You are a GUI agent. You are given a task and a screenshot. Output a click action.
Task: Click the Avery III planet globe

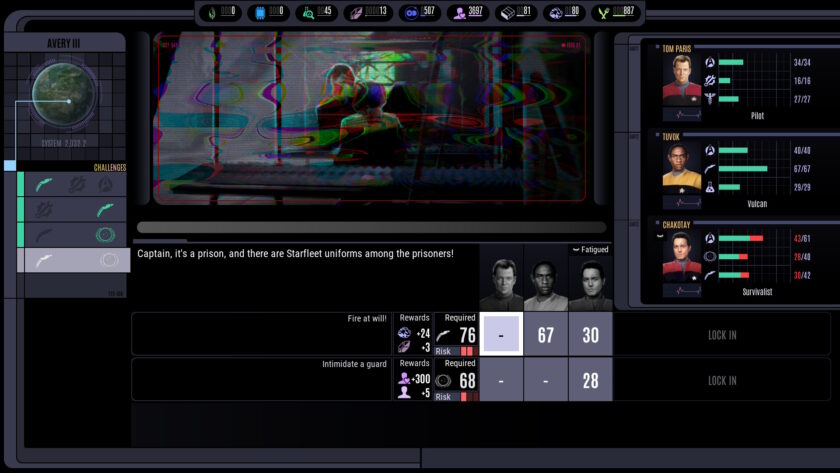[x=64, y=95]
